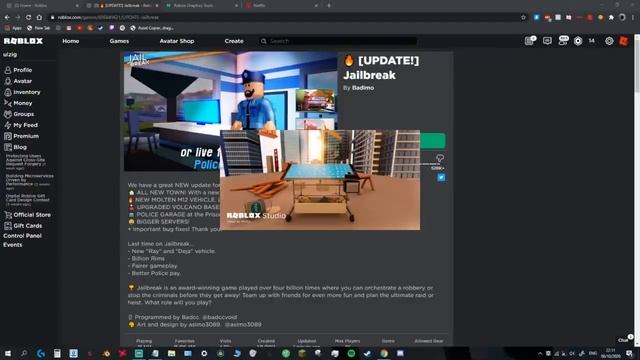
Task: Select the red car thumbnail in game carousel
Action: tap(315, 100)
